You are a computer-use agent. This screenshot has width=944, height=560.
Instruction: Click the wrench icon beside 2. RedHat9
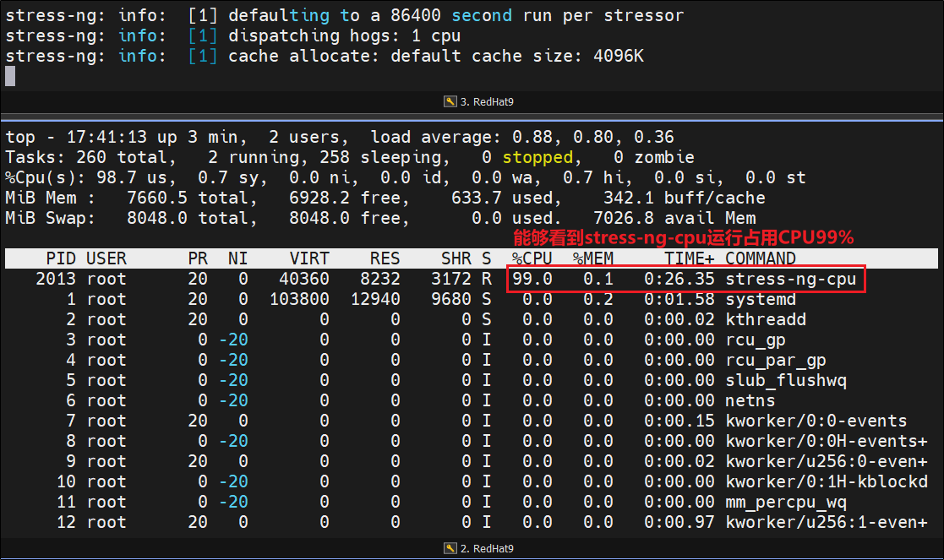click(x=450, y=549)
